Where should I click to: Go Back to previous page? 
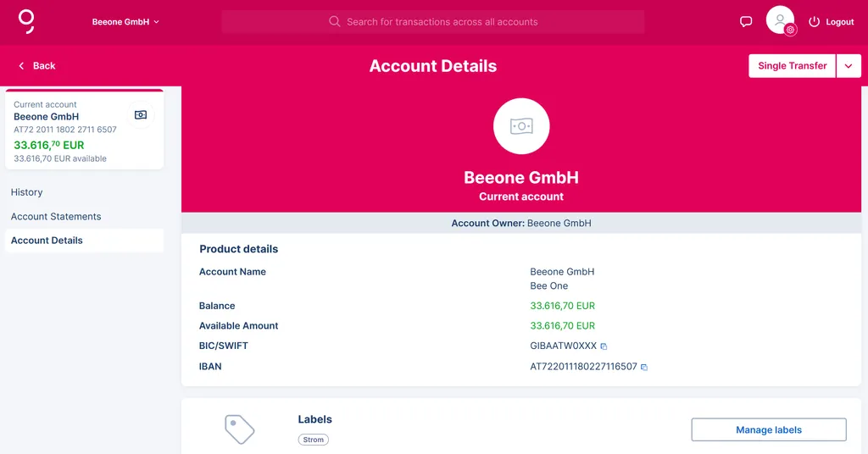[x=37, y=66]
